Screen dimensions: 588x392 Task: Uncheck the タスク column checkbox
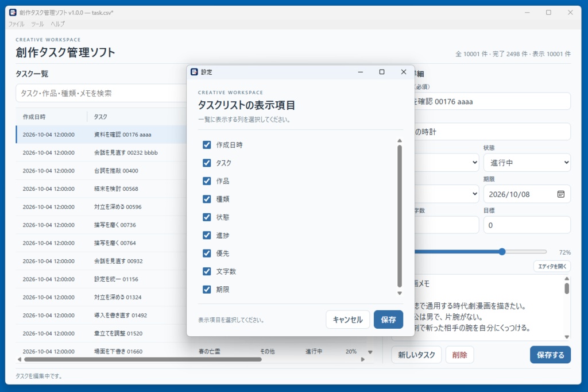click(207, 163)
